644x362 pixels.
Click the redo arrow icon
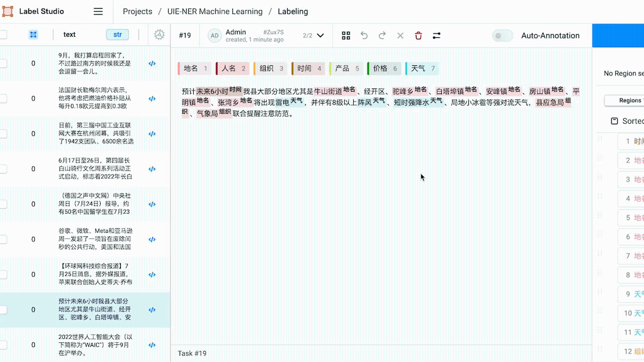pyautogui.click(x=382, y=35)
